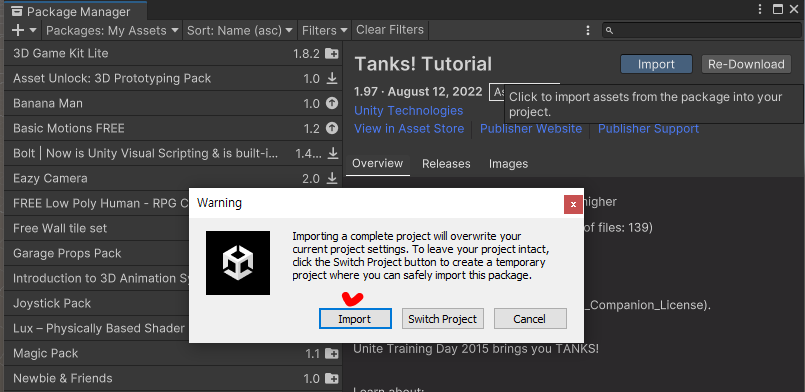Open View in Asset Store link

(x=409, y=129)
